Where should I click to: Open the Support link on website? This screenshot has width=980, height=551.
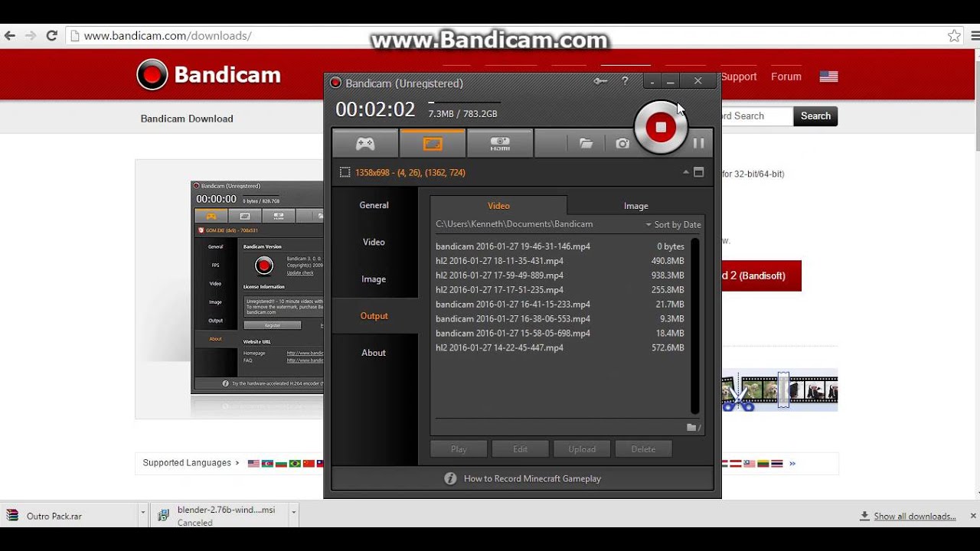pos(739,77)
